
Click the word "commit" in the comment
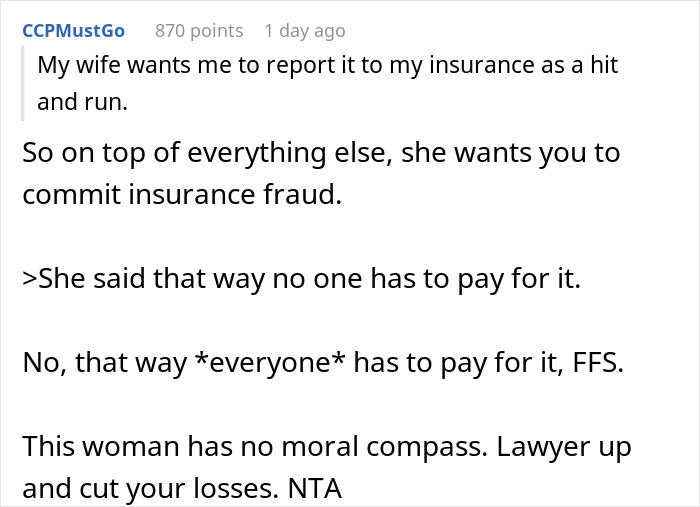69,193
